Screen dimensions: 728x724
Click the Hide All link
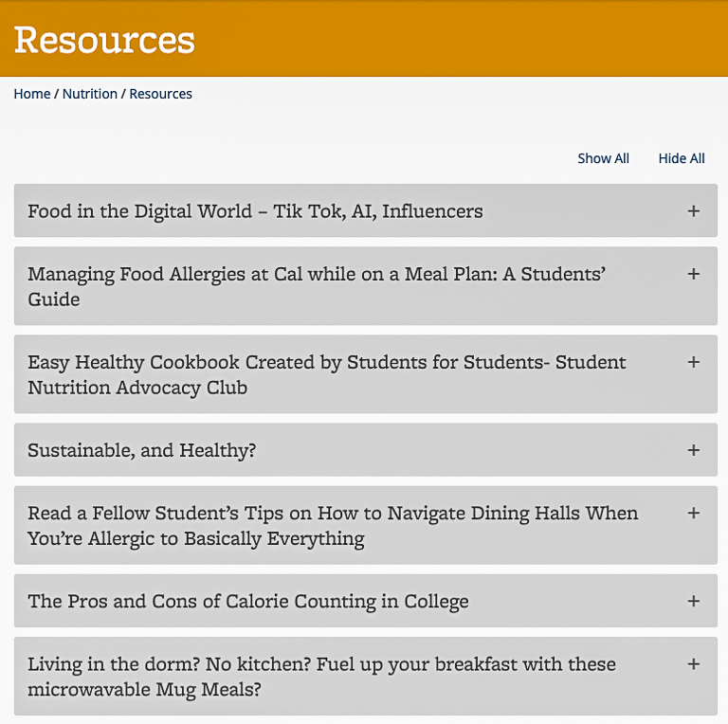(x=682, y=158)
